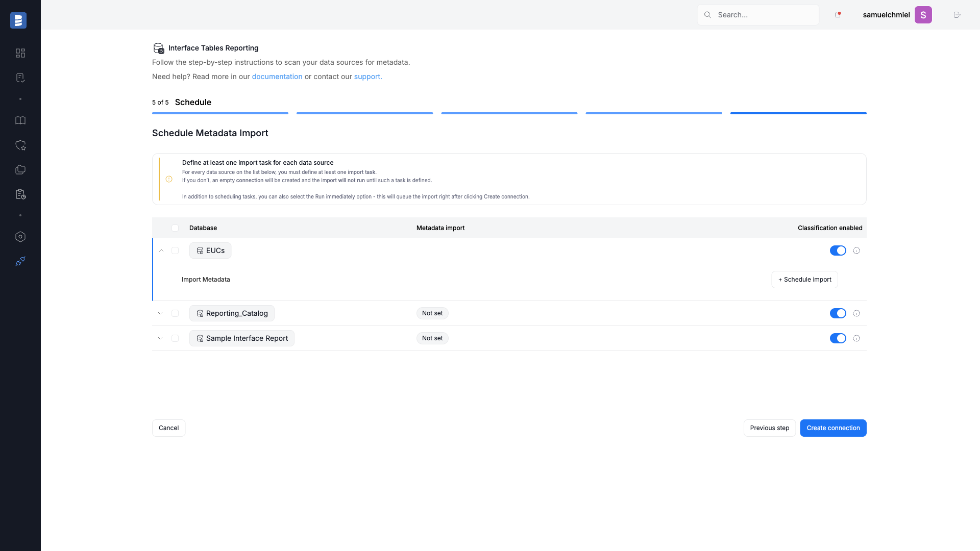Image resolution: width=980 pixels, height=551 pixels.
Task: Open the clipboard clock sidebar icon
Action: point(20,194)
